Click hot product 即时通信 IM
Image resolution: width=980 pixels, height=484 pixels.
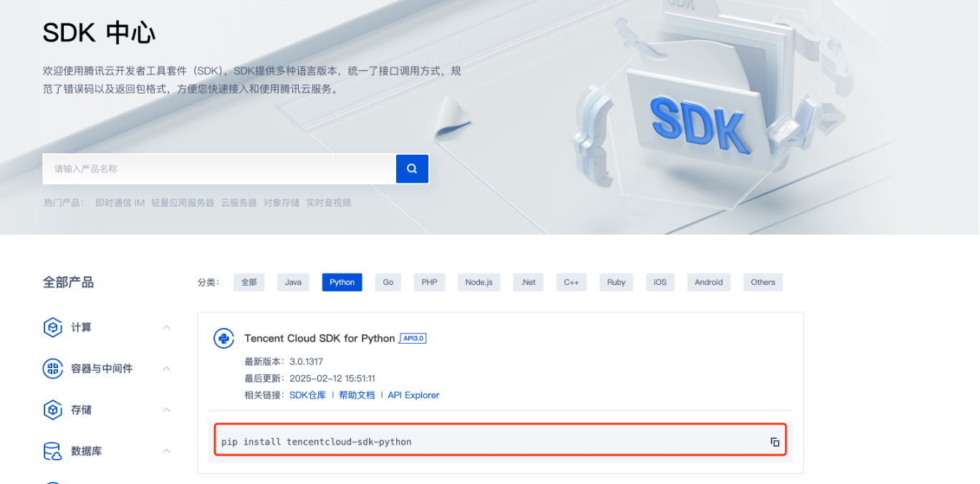[x=120, y=203]
